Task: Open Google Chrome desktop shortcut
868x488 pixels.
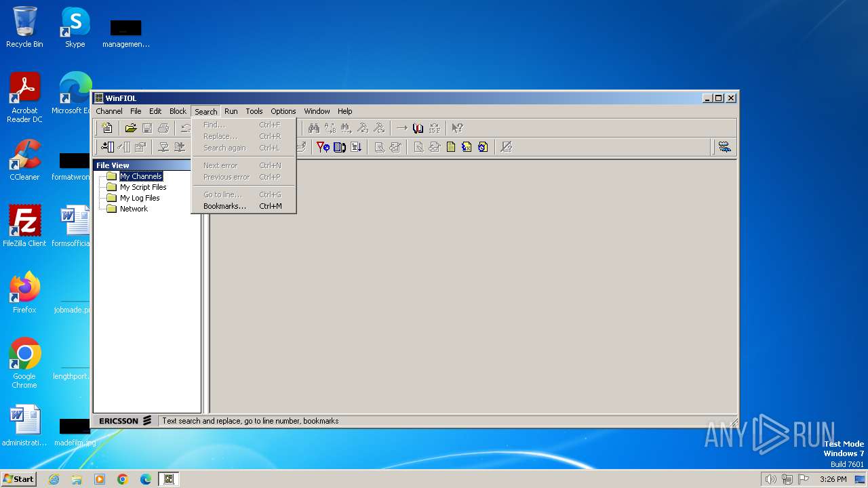Action: pos(24,363)
